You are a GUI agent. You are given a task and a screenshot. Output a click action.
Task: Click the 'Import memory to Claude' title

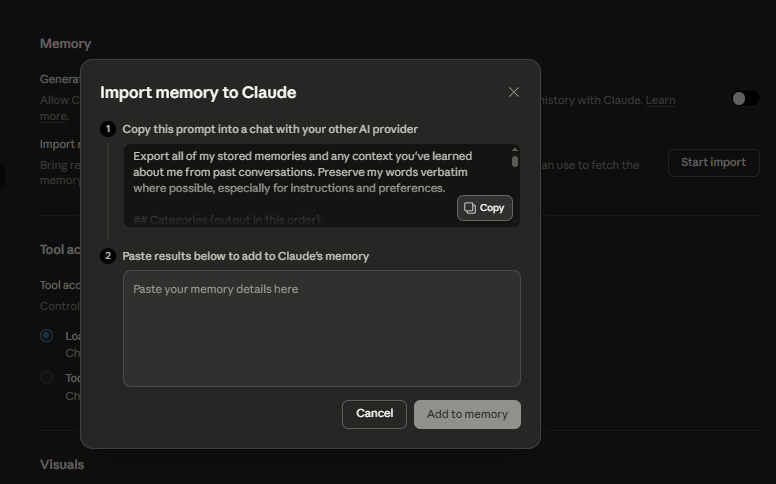point(198,93)
